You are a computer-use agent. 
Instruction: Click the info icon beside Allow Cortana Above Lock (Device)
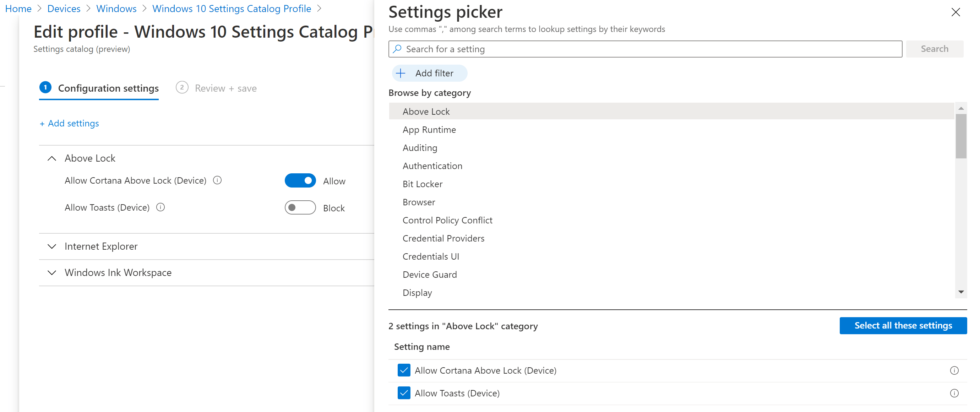[x=217, y=180]
